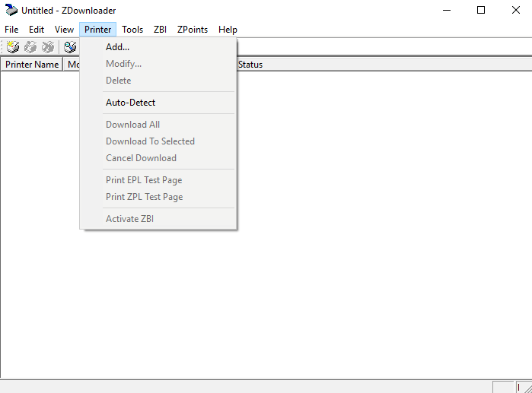Open the File menu
532x393 pixels.
pyautogui.click(x=11, y=30)
